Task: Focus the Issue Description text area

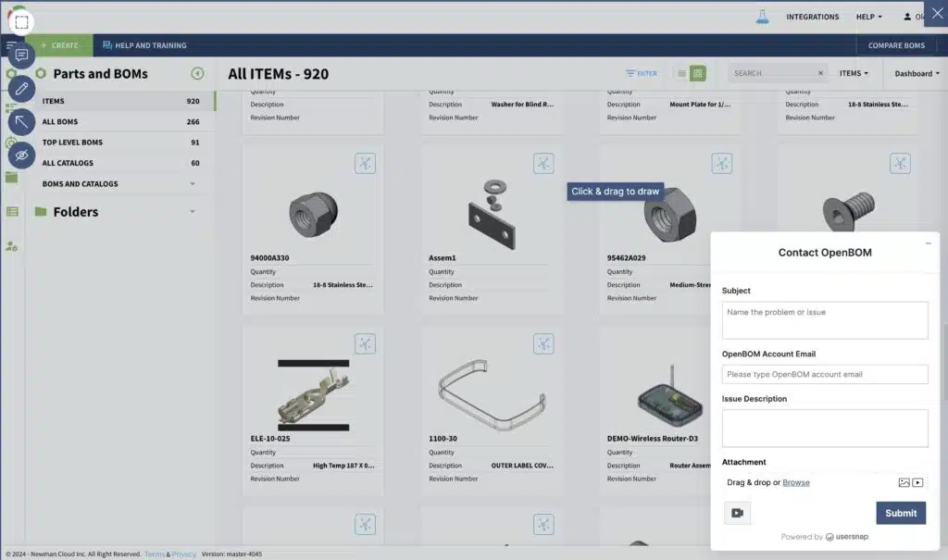Action: coord(825,429)
